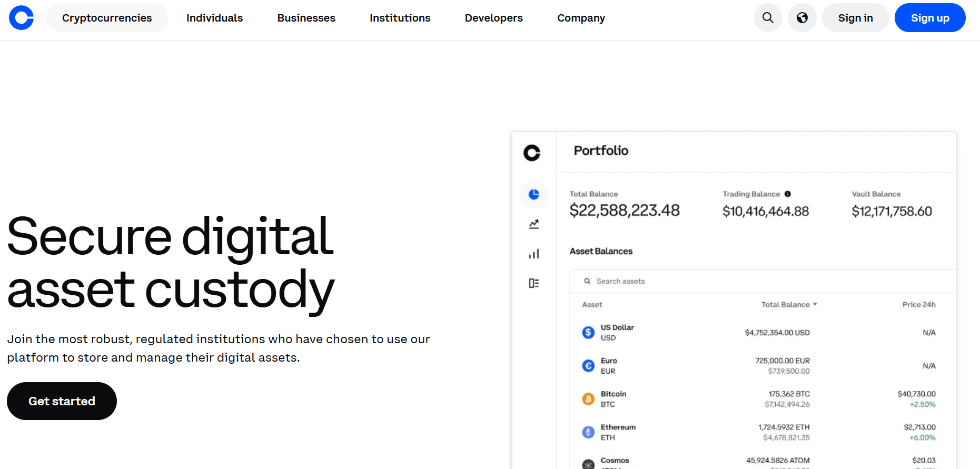The image size is (980, 469).
Task: Click the Cosmos price $20.03
Action: 924,460
